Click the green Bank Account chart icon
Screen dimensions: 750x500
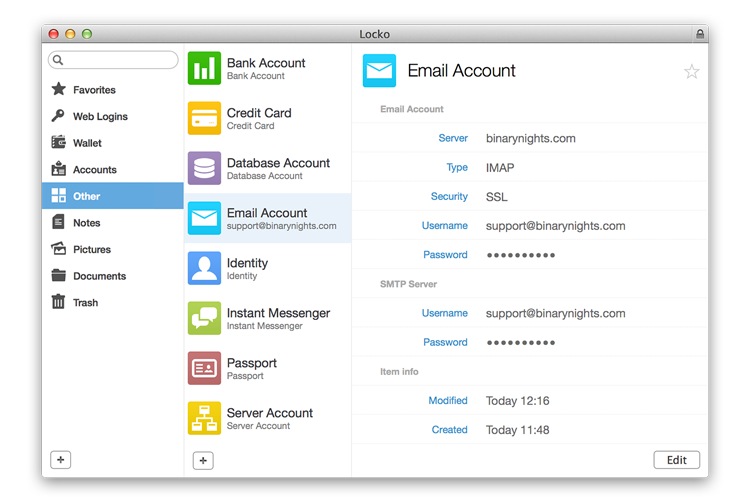[x=204, y=68]
